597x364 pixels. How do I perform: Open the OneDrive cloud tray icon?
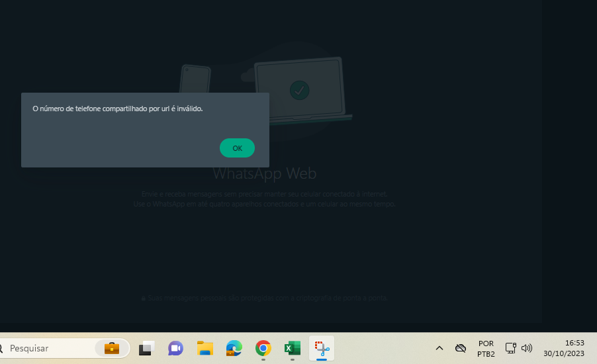pyautogui.click(x=461, y=348)
